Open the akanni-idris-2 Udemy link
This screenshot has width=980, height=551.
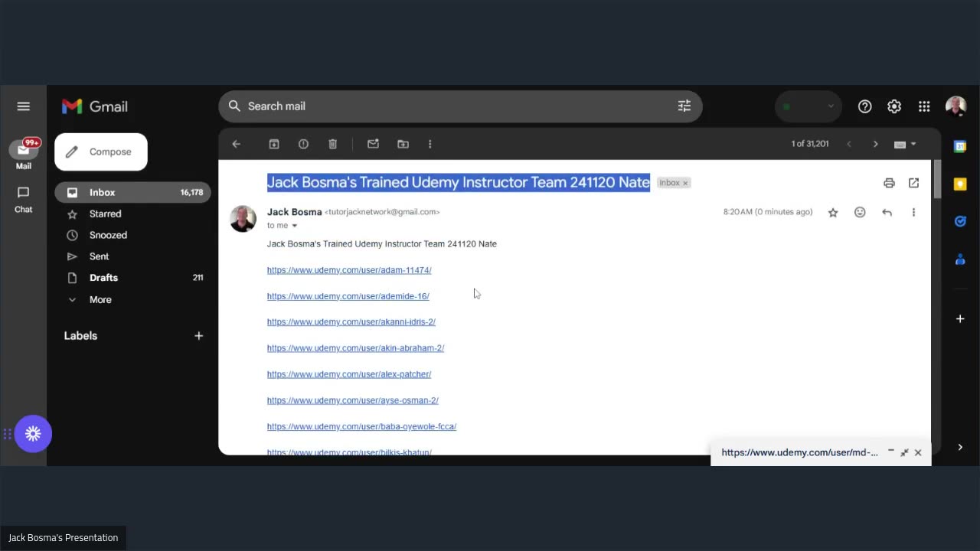click(x=351, y=322)
